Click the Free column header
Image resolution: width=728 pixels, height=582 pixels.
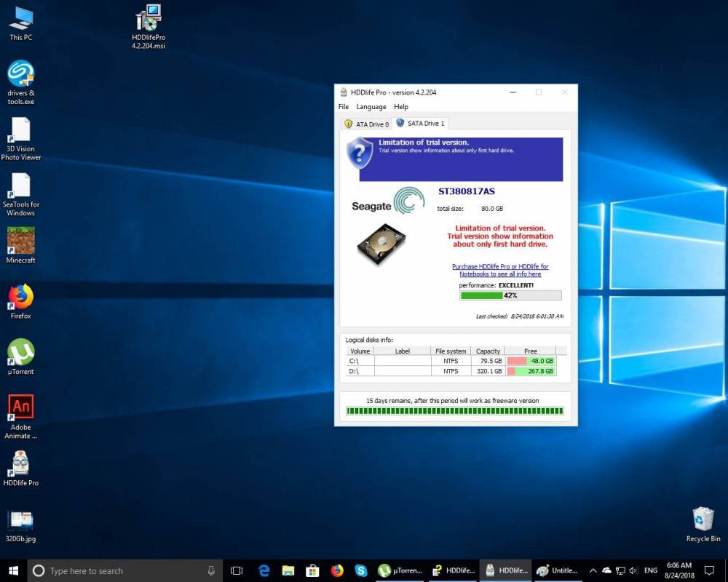tap(530, 351)
